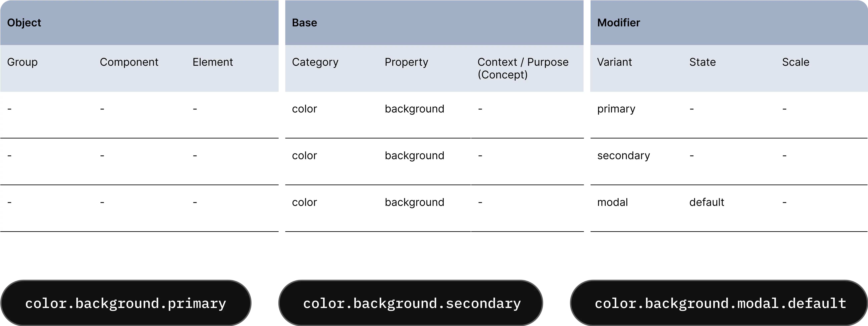This screenshot has height=326, width=868.
Task: Click the Category column header
Action: (315, 62)
